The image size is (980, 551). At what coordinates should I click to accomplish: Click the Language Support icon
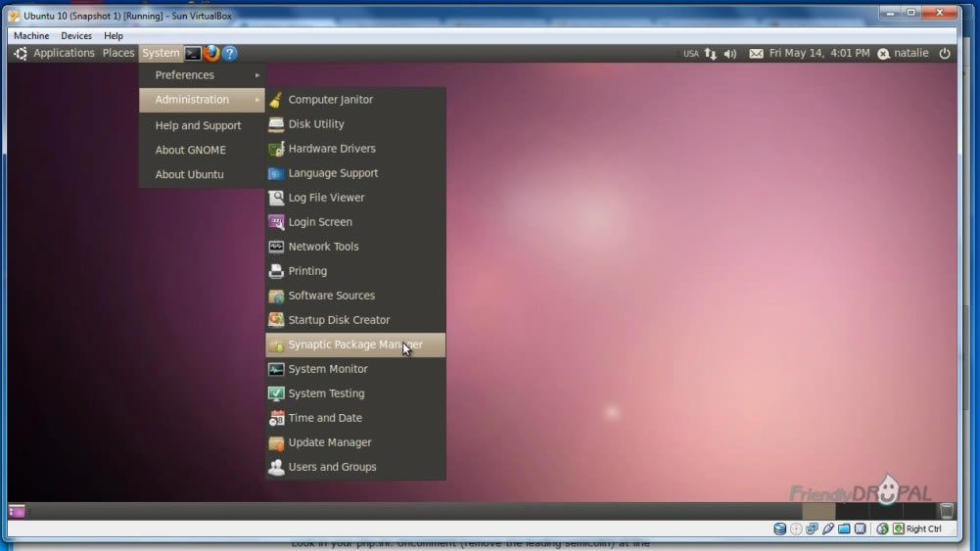[x=276, y=173]
